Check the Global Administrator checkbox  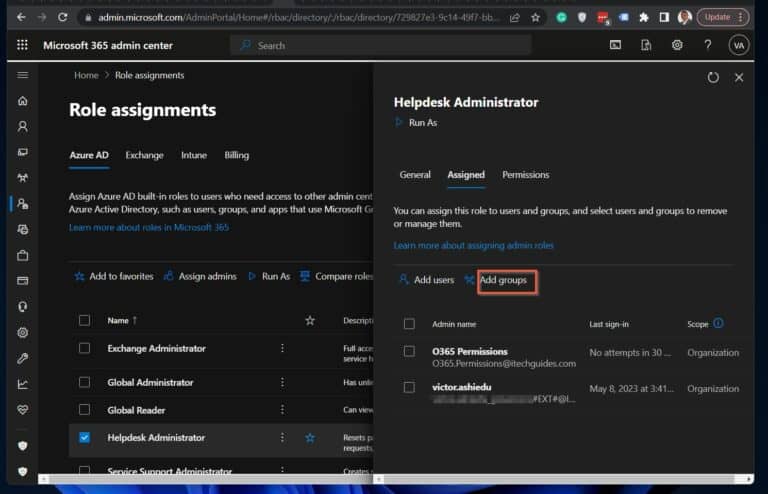coord(84,382)
